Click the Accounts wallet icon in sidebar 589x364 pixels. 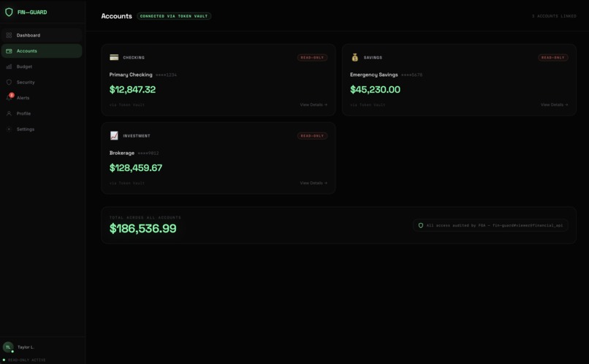[x=9, y=51]
